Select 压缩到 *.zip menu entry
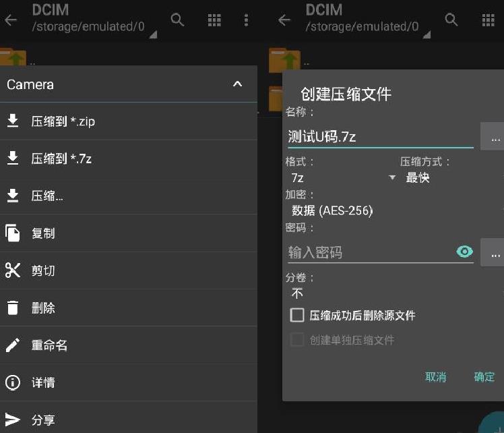Viewport: 504px width, 433px height. coord(129,121)
